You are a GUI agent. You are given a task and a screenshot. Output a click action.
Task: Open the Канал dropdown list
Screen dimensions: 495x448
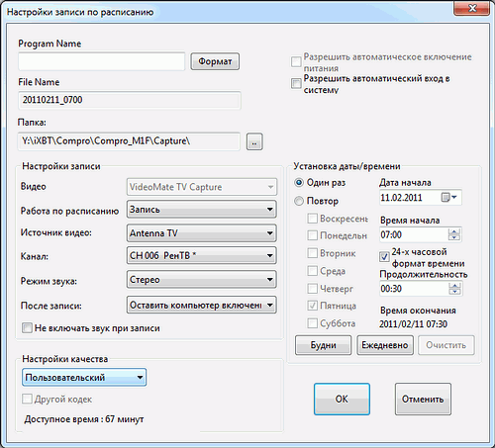click(202, 255)
